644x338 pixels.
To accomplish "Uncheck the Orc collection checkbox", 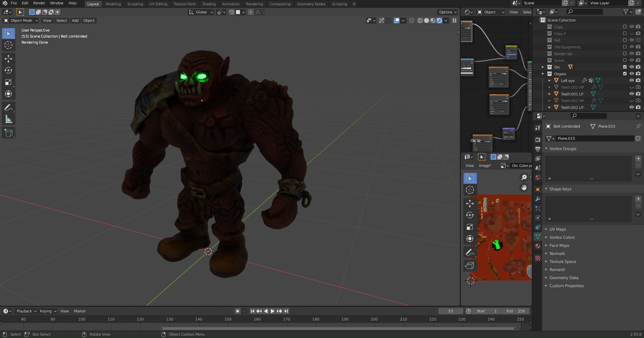I will coord(625,67).
